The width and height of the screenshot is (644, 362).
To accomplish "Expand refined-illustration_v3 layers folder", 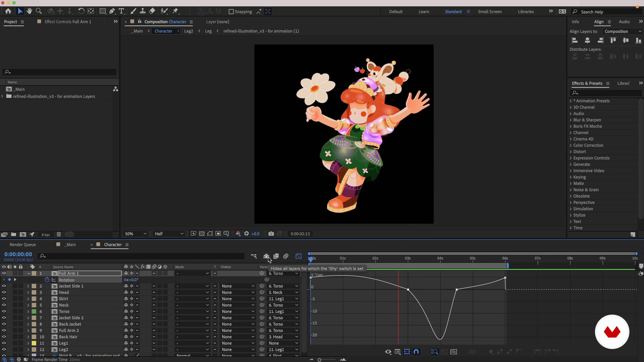I will tap(2, 96).
